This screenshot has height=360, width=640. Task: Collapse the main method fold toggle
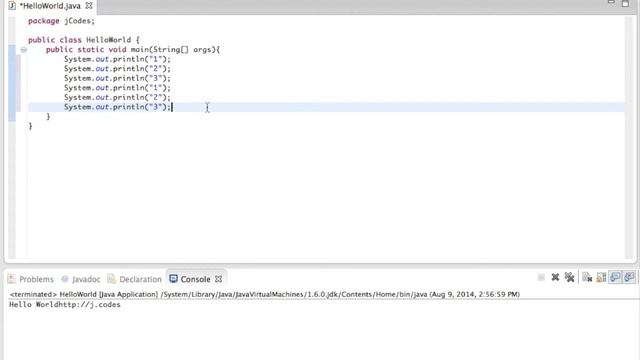click(24, 50)
